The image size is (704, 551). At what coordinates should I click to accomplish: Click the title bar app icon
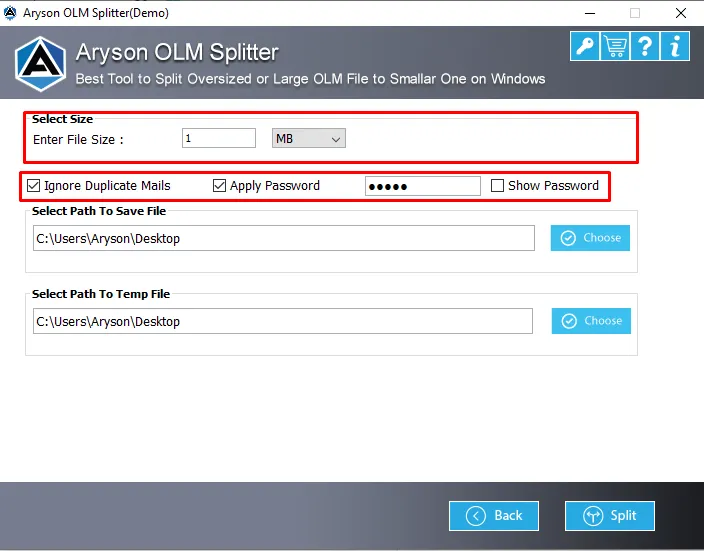10,13
